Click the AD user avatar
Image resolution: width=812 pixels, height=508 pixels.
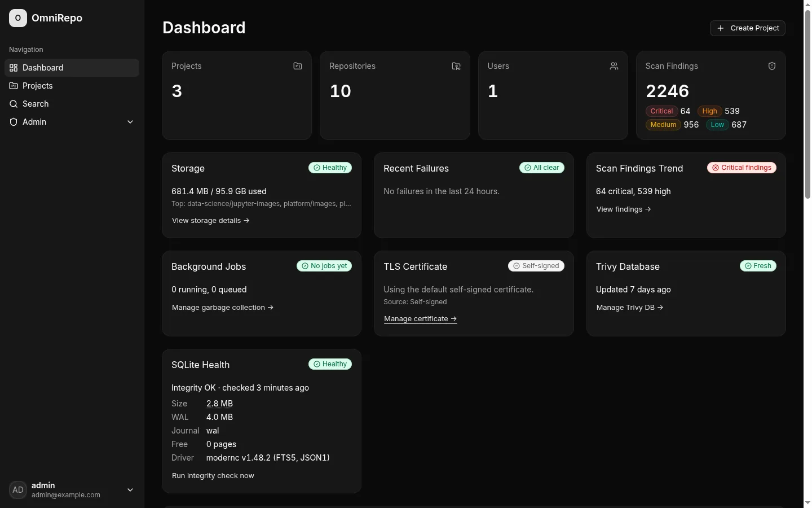[18, 490]
